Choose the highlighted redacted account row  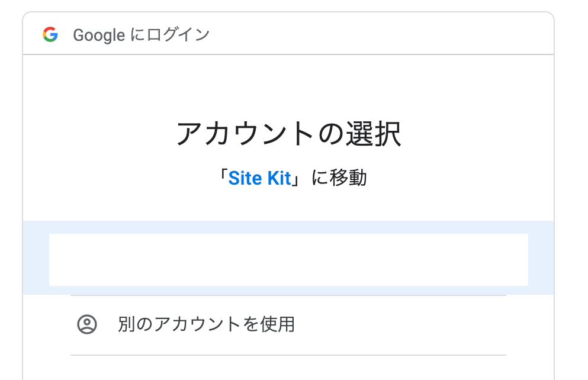pyautogui.click(x=288, y=258)
